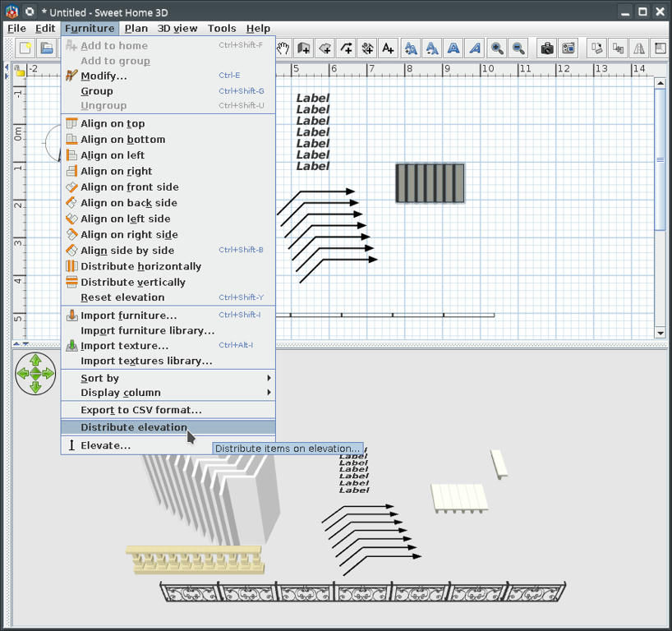Screen dimensions: 672x631
Task: Choose Import furniture library...
Action: click(x=168, y=330)
